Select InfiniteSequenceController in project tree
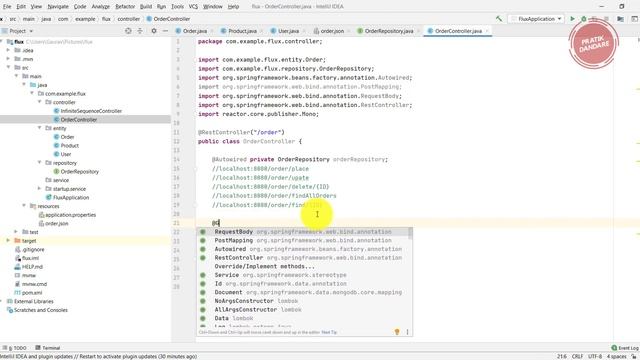This screenshot has width=640, height=360. click(x=91, y=111)
